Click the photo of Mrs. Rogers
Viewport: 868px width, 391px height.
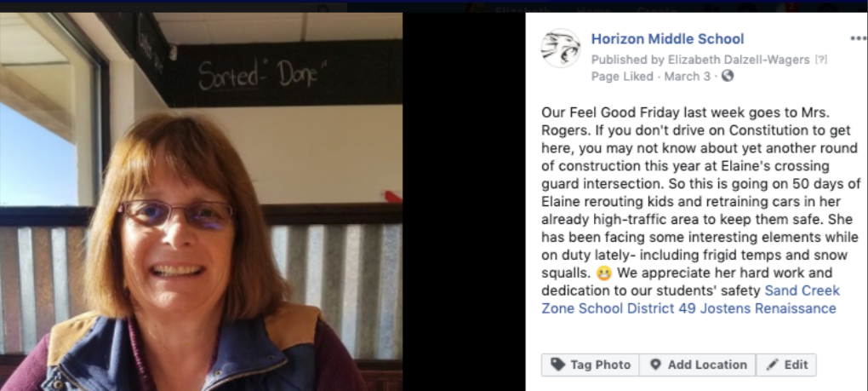(201, 202)
